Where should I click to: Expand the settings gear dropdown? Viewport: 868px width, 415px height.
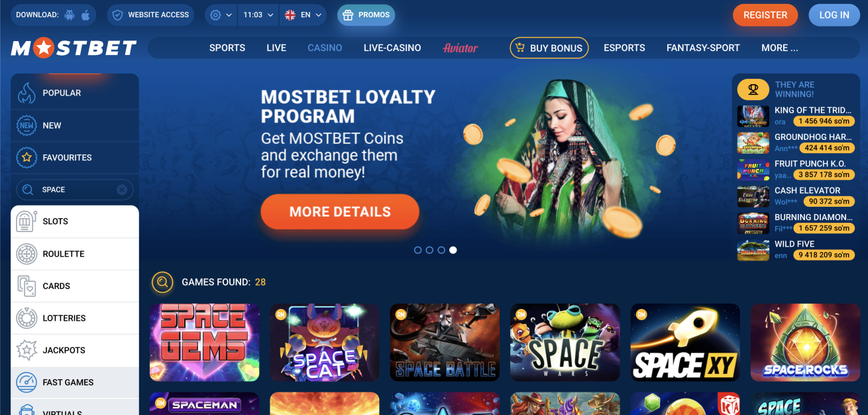[x=221, y=15]
